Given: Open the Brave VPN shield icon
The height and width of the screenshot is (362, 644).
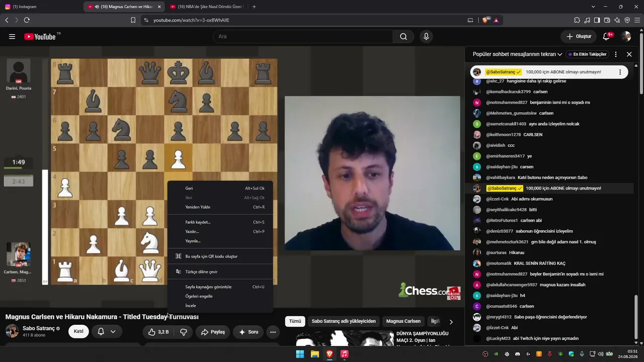Looking at the screenshot, I should [627, 20].
